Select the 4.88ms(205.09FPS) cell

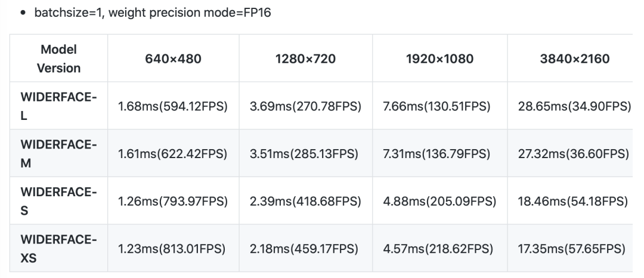pyautogui.click(x=441, y=202)
